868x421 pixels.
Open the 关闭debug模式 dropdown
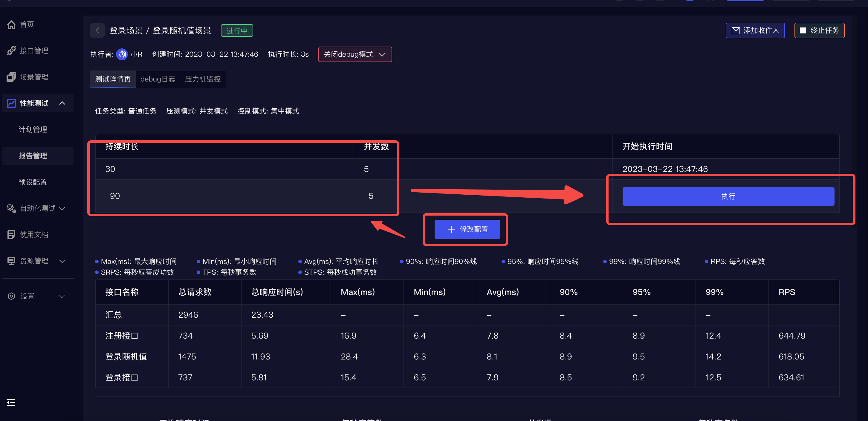tap(355, 55)
